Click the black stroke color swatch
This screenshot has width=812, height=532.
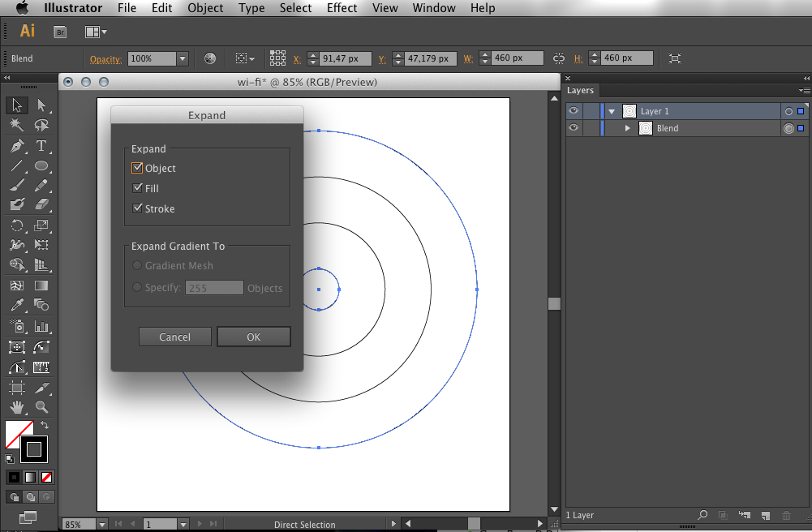click(x=34, y=449)
